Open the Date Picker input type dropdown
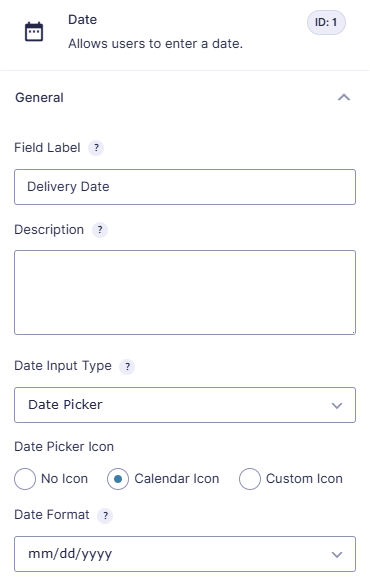 click(185, 405)
